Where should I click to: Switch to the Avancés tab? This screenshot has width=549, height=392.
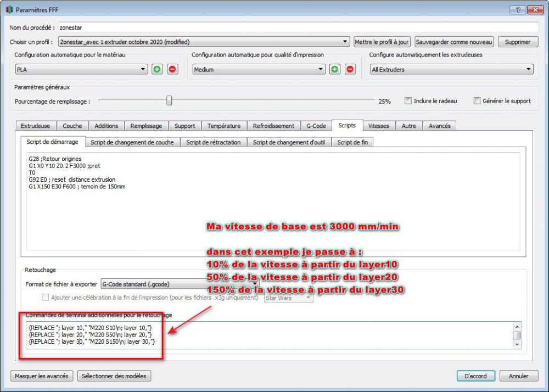coord(439,126)
